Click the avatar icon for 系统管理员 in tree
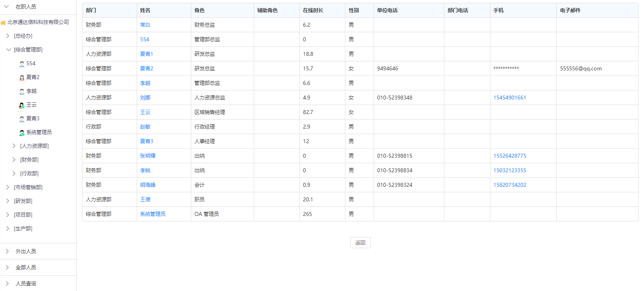Image resolution: width=644 pixels, height=291 pixels. pyautogui.click(x=22, y=133)
